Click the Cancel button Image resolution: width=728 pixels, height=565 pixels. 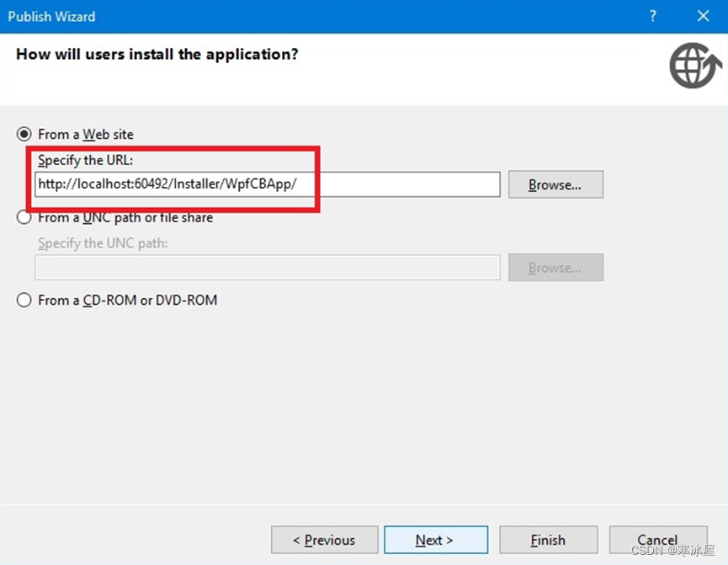pos(657,540)
